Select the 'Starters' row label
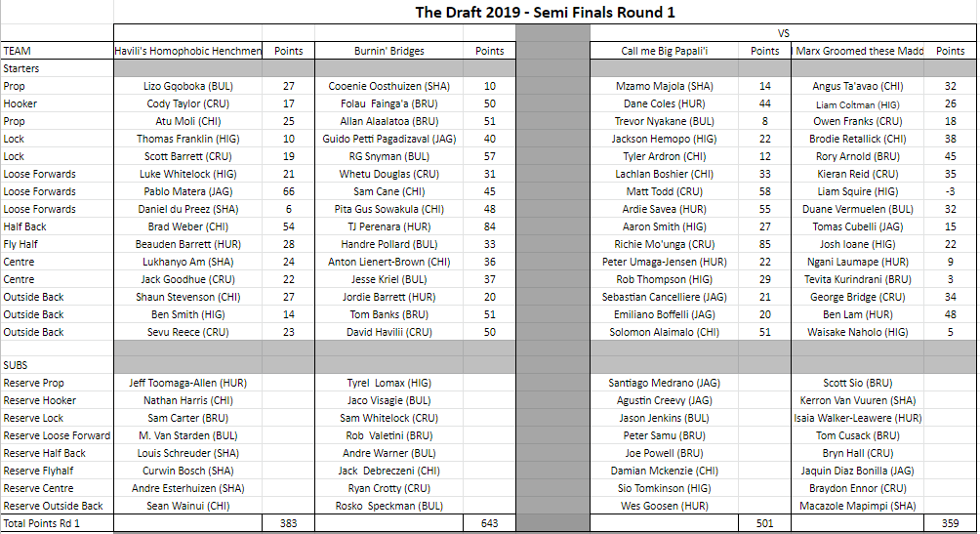Screen dimensions: 980x534 tap(22, 68)
